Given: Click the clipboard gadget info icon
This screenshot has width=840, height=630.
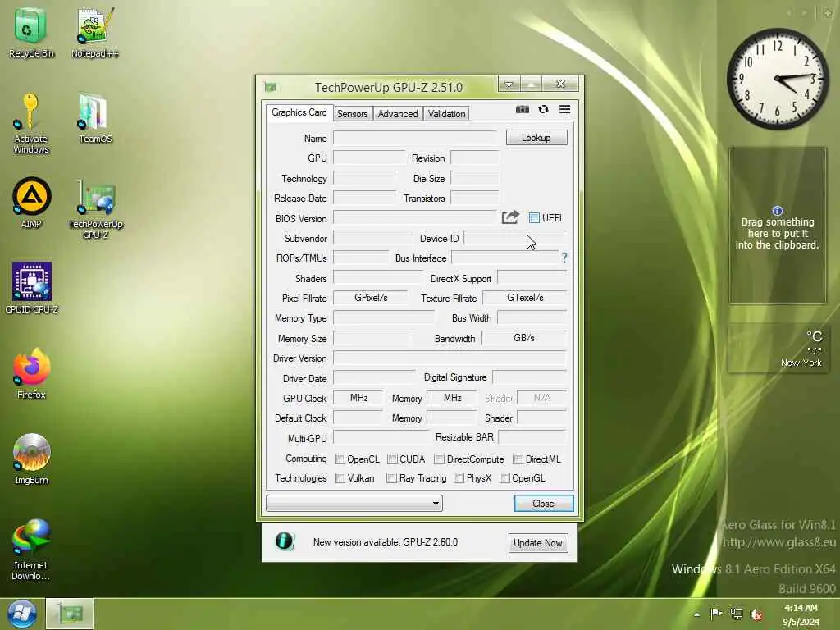Looking at the screenshot, I should (x=778, y=211).
